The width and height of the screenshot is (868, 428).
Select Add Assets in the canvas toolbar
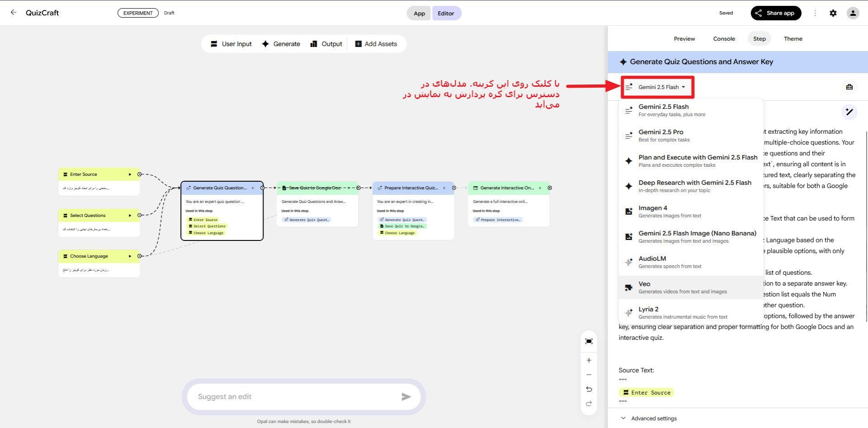[376, 43]
